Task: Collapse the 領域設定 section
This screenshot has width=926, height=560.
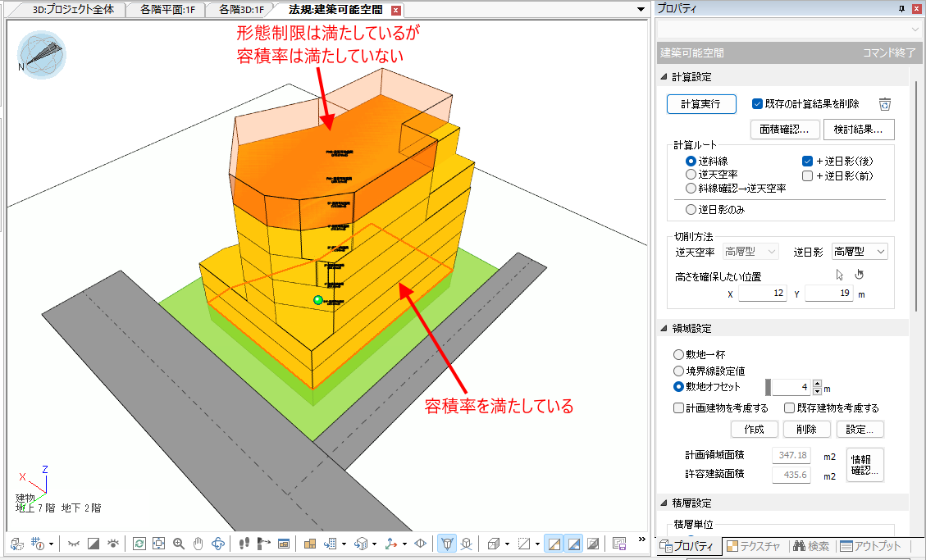Action: 664,328
